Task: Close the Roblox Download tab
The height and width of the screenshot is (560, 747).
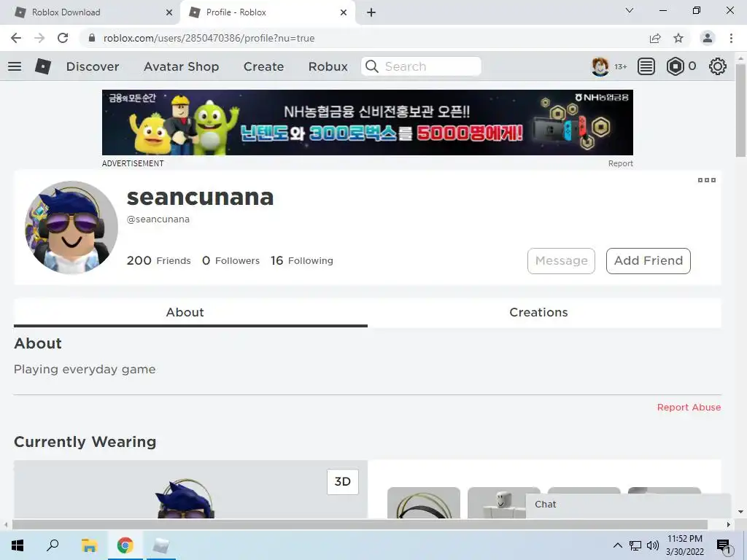Action: click(169, 12)
